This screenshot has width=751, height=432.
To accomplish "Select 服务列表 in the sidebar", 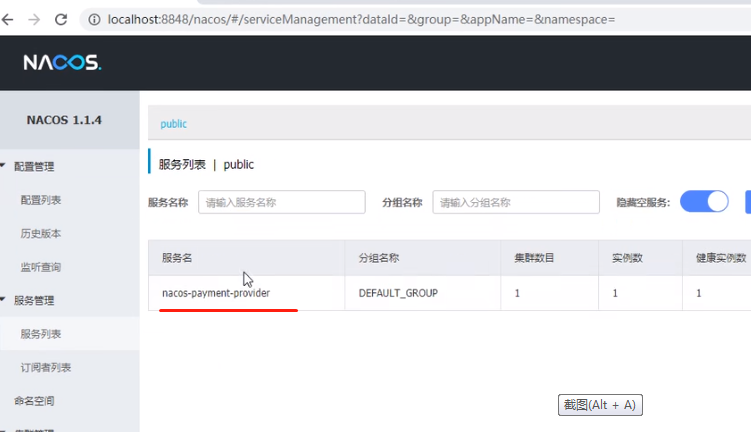I will coord(41,334).
